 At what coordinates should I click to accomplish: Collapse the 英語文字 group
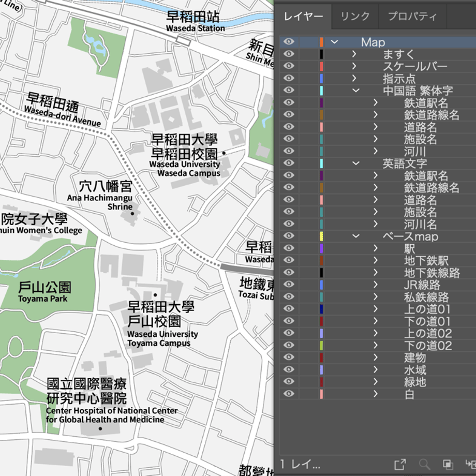[x=356, y=163]
